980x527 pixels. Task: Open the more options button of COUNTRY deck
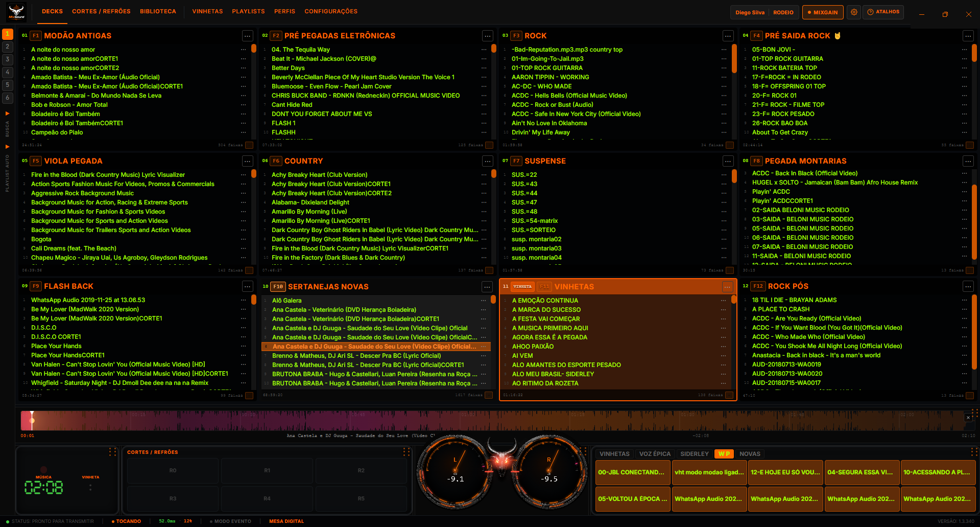coord(488,161)
